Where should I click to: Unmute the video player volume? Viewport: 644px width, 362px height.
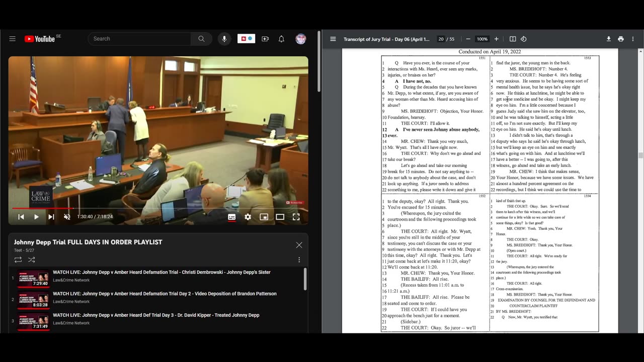(67, 217)
